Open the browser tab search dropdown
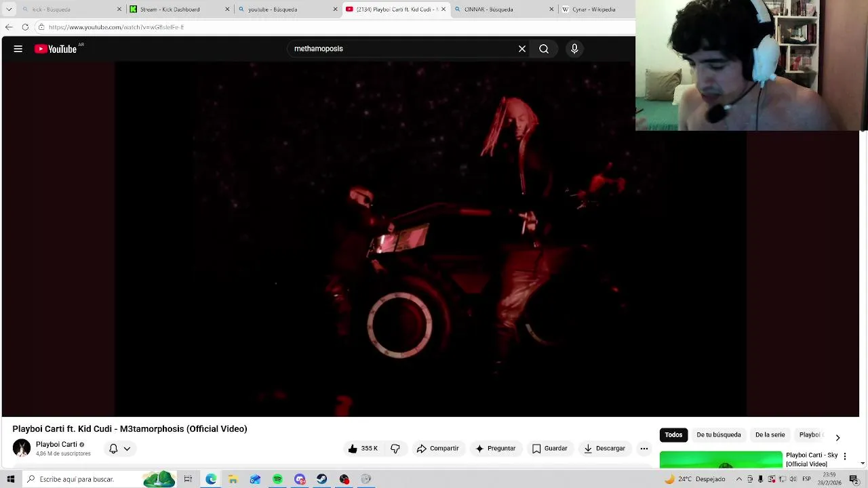Screen dimensions: 868x488 9,9
